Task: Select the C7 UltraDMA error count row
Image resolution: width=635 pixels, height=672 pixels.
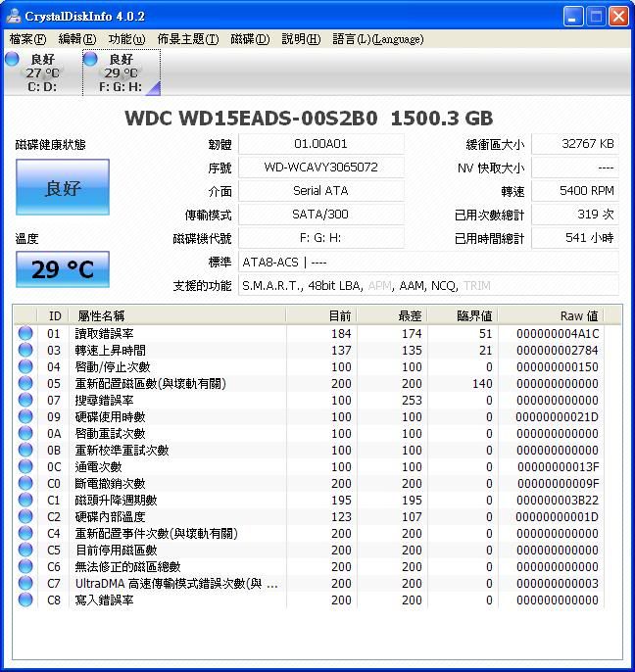Action: click(x=176, y=584)
